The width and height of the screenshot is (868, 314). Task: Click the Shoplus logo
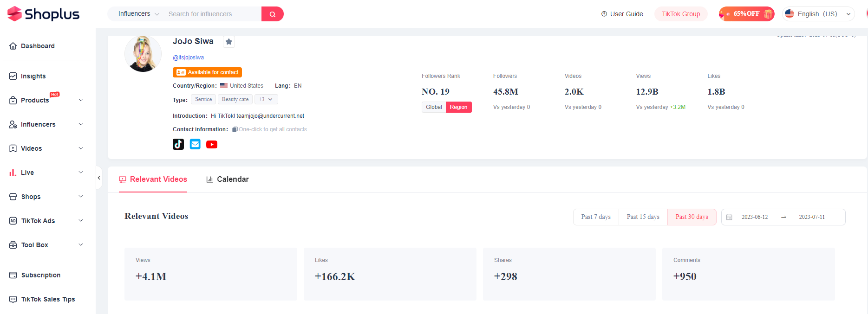[44, 14]
